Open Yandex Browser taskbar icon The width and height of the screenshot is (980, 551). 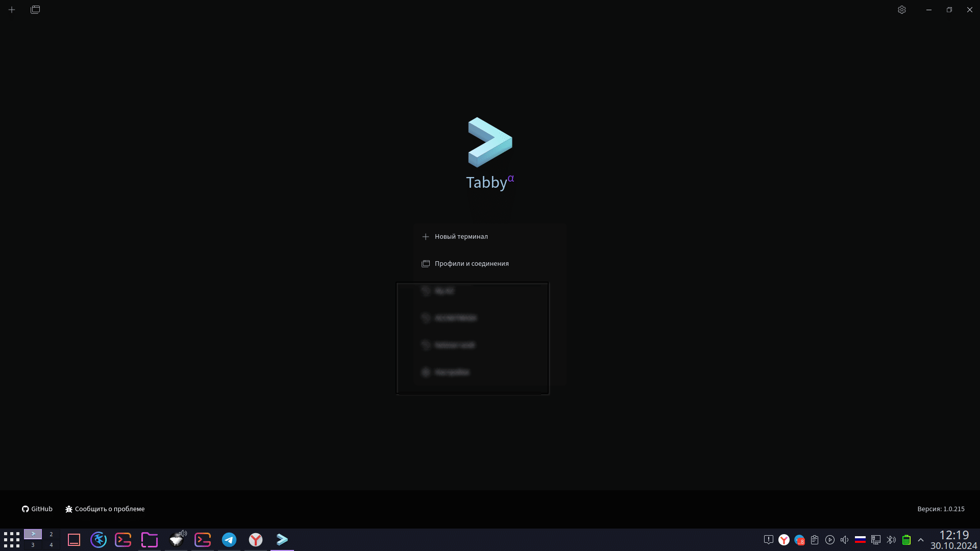tap(256, 540)
